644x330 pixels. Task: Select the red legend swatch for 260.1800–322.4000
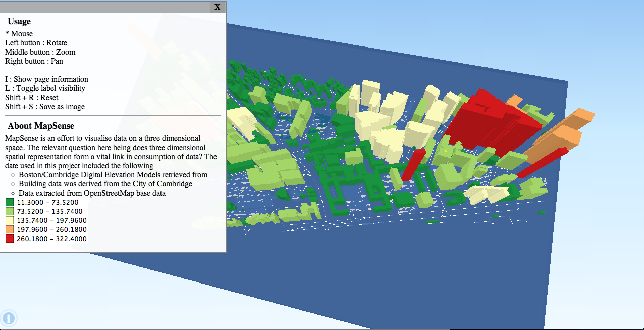[x=9, y=238]
